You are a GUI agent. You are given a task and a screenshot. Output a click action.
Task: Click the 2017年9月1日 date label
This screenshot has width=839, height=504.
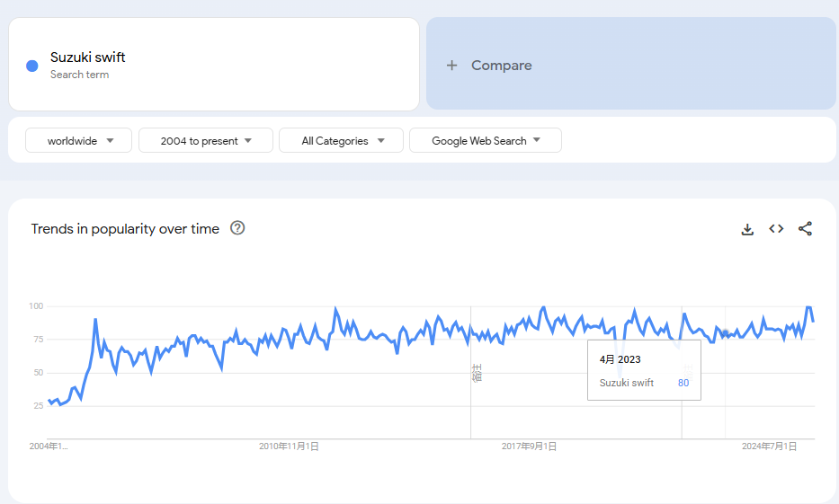coord(529,447)
